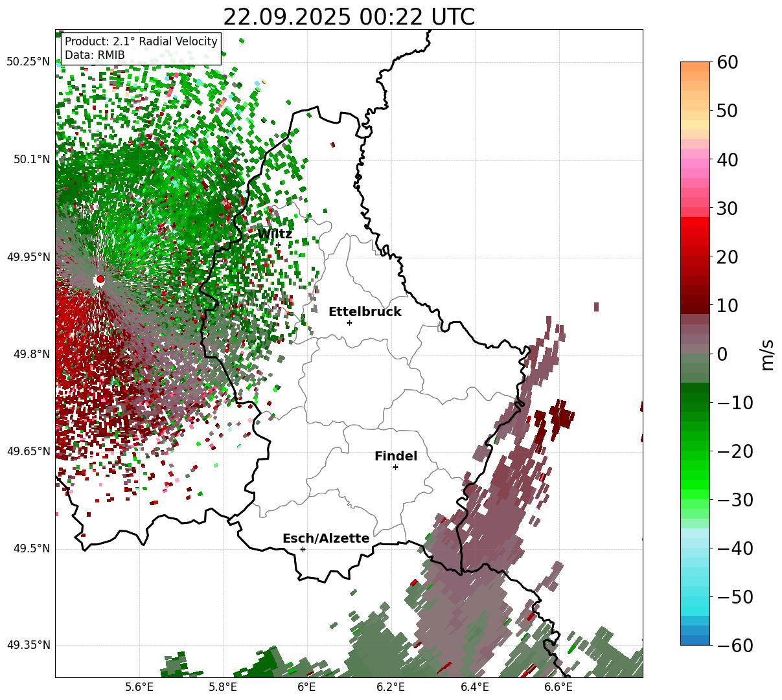Click the −20 tick on the colorbar

coord(735,451)
